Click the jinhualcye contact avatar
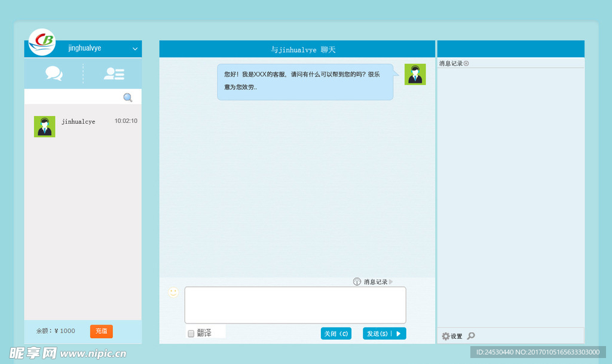The height and width of the screenshot is (364, 612). (x=45, y=126)
